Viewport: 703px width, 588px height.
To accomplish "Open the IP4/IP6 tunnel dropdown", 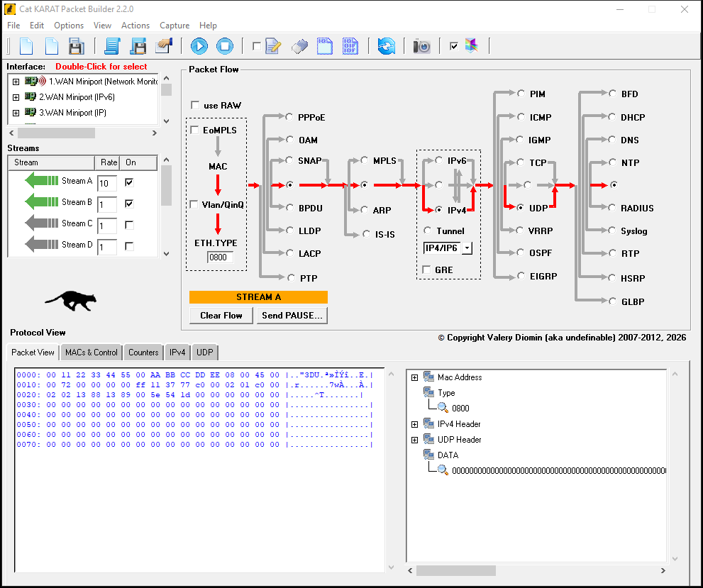I will [467, 248].
